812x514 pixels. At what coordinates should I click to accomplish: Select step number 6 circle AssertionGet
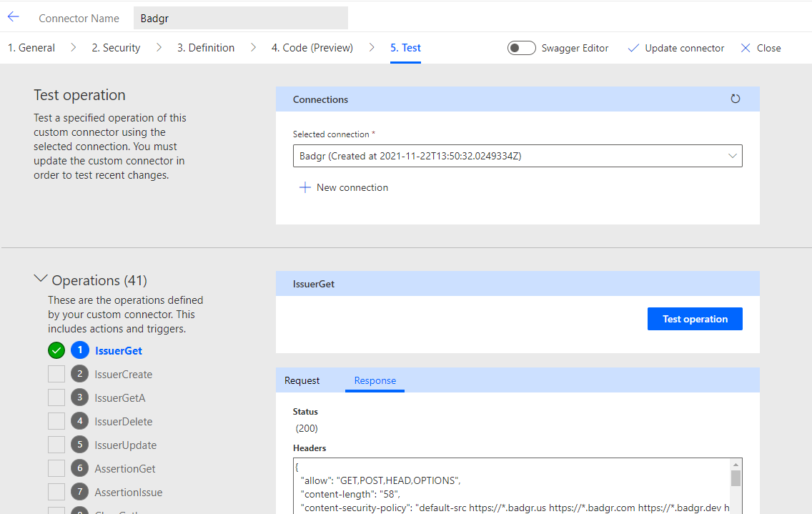coord(80,468)
